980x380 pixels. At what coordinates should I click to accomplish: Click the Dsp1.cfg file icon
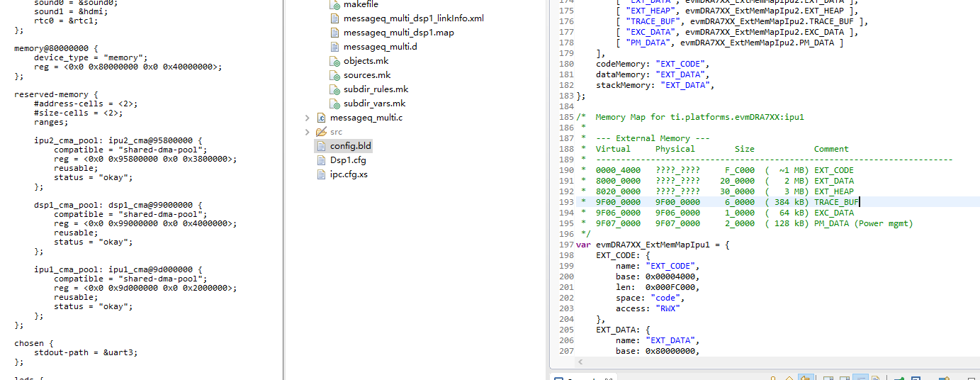tap(321, 160)
